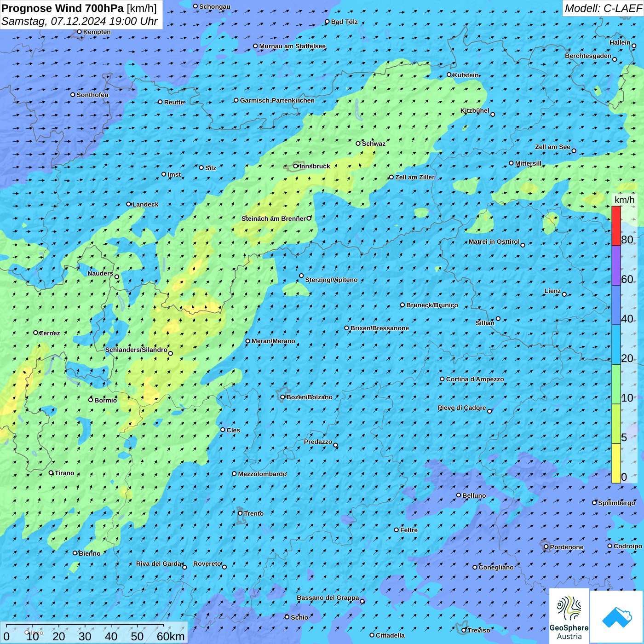Click the Spilimbergo label
Image resolution: width=644 pixels, height=644 pixels.
point(616,503)
